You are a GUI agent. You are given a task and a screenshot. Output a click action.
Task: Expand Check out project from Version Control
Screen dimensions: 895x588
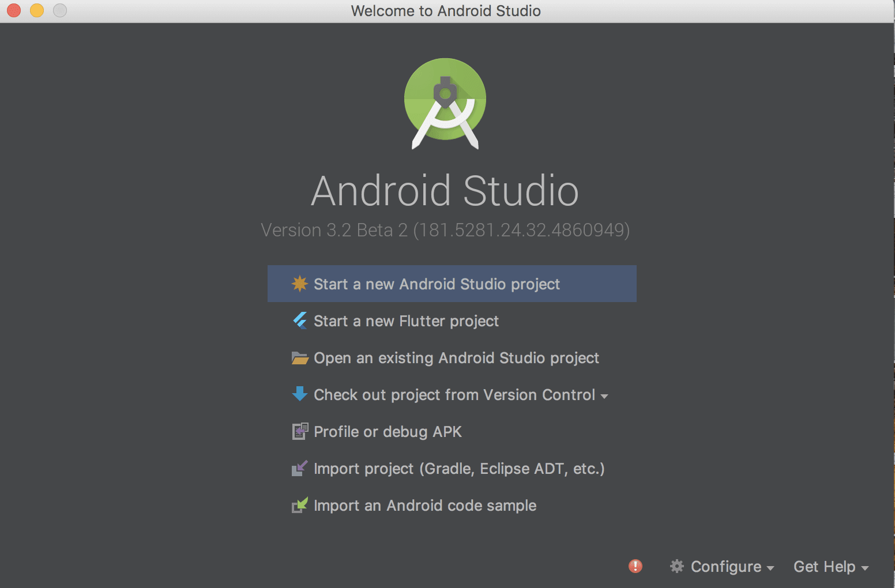point(452,394)
